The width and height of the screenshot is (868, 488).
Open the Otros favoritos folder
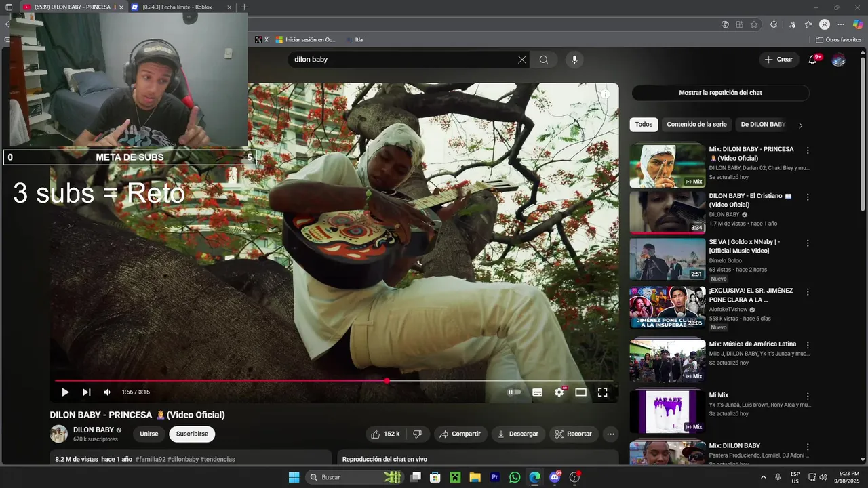click(x=839, y=40)
